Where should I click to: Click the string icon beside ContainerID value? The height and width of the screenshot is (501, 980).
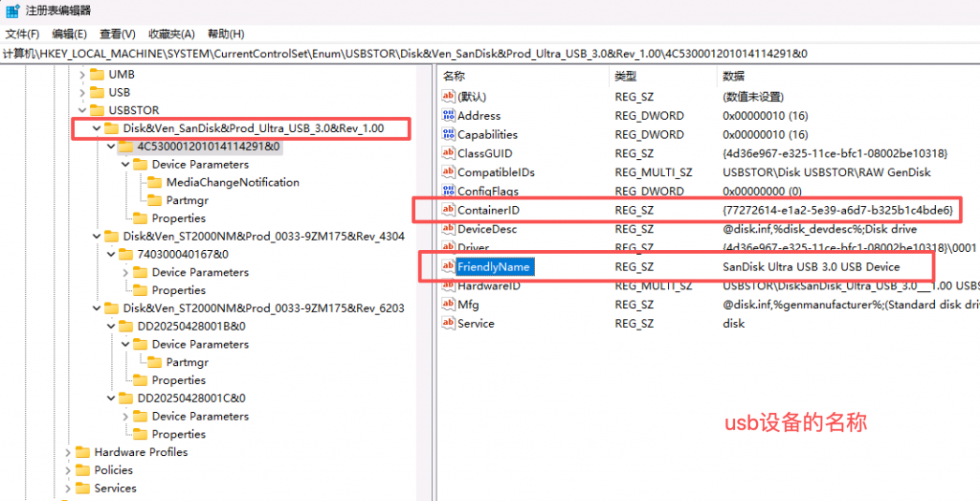click(448, 210)
